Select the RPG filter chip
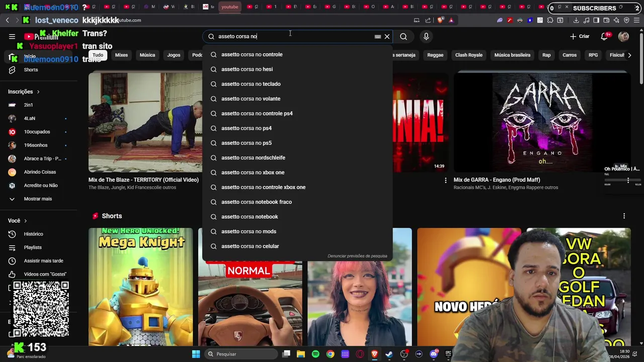Viewport: 644px width, 362px height. click(x=593, y=55)
